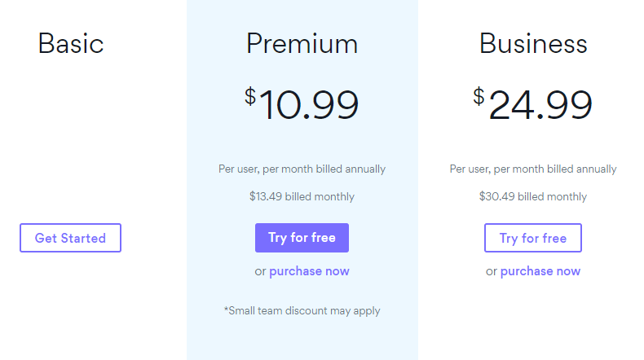Click the word "or" before Business's purchase now
The height and width of the screenshot is (360, 644).
(492, 271)
